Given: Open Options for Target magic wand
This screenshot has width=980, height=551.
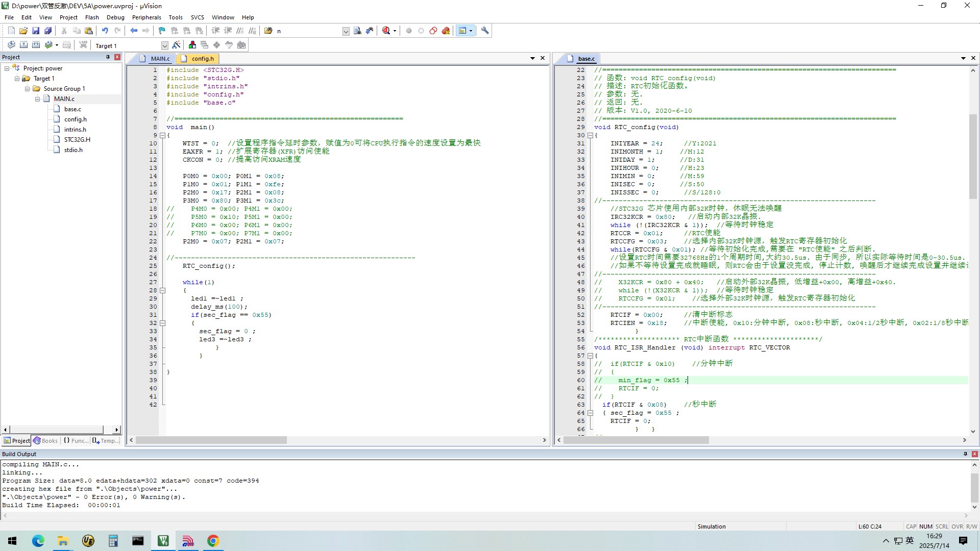Looking at the screenshot, I should (x=176, y=45).
